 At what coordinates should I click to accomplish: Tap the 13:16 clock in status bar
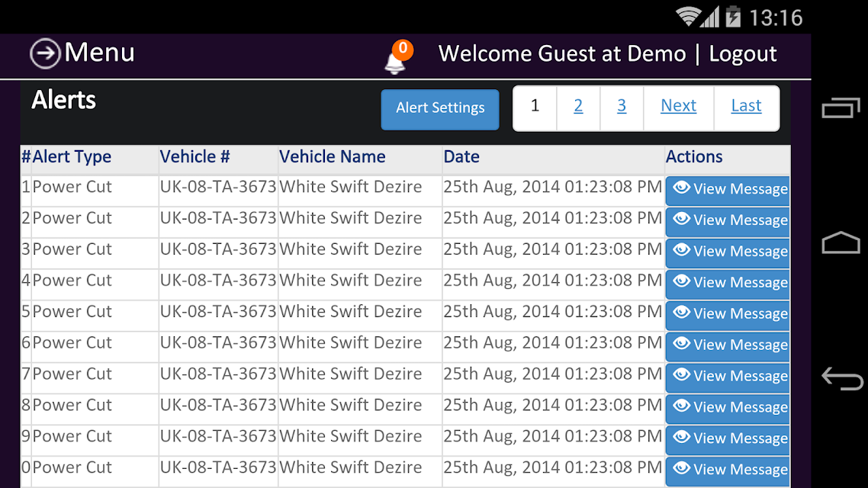tap(776, 18)
